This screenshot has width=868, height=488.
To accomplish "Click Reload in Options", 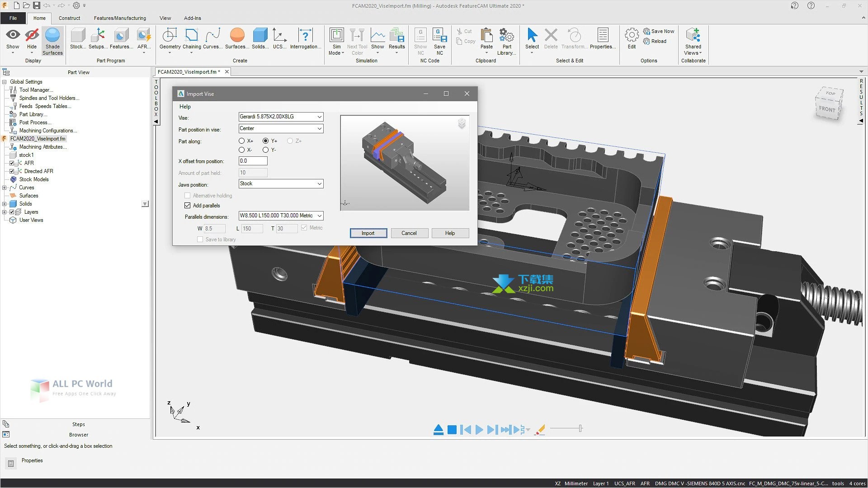I will pyautogui.click(x=655, y=41).
